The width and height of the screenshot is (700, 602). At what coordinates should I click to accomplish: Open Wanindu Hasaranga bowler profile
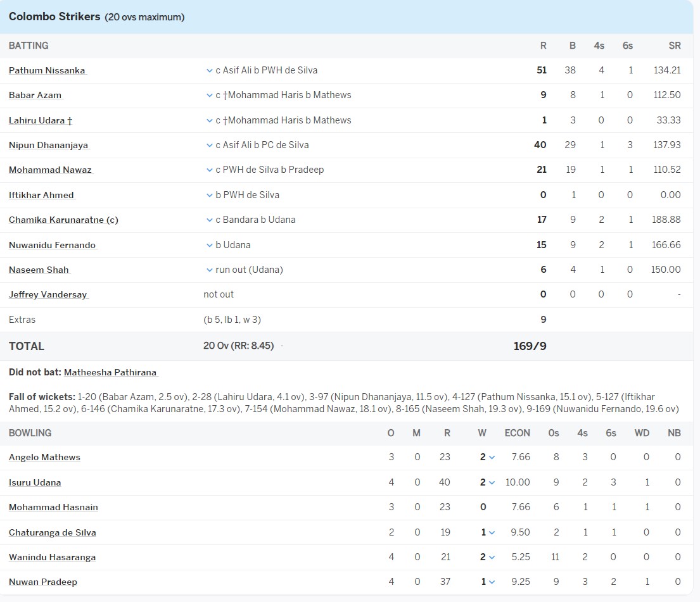[x=52, y=557]
